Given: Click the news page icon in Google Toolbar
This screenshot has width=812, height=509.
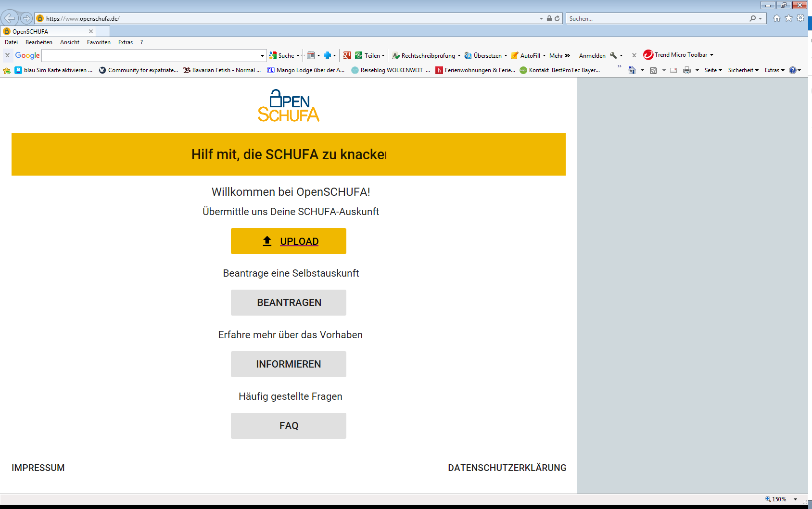Looking at the screenshot, I should pos(311,55).
